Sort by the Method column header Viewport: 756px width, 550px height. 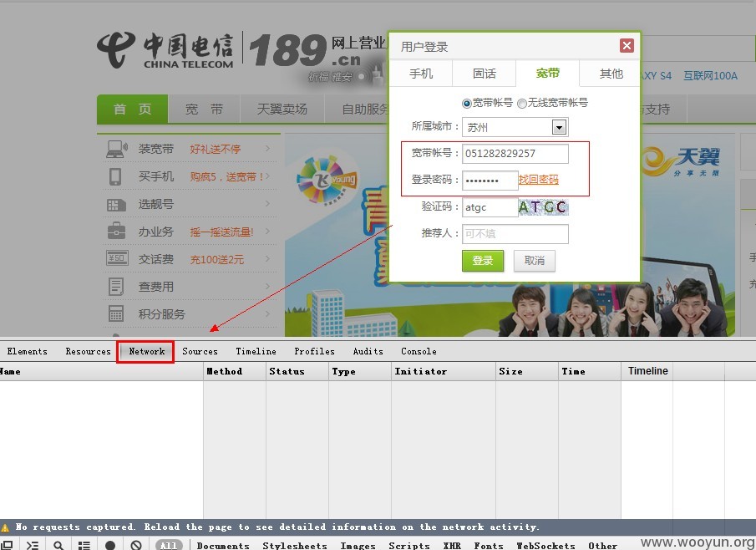coord(235,371)
